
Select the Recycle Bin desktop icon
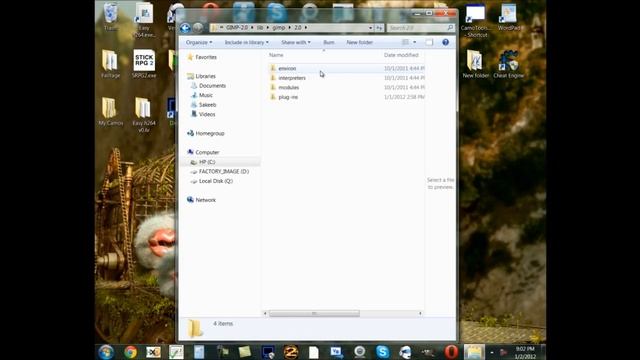[x=111, y=17]
